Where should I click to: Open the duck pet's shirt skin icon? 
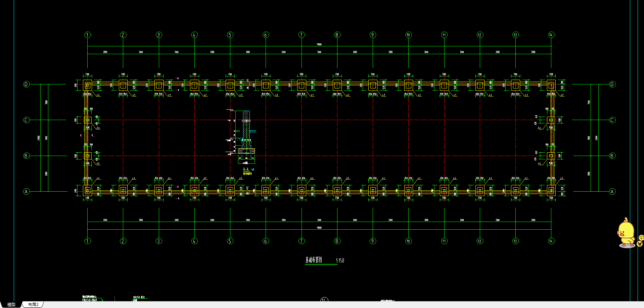click(x=640, y=244)
